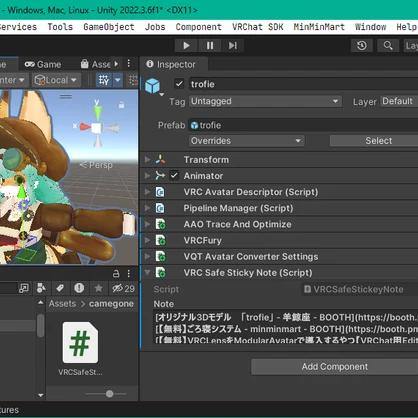The image size is (418, 418).
Task: Click the Transform component icon
Action: point(160,159)
